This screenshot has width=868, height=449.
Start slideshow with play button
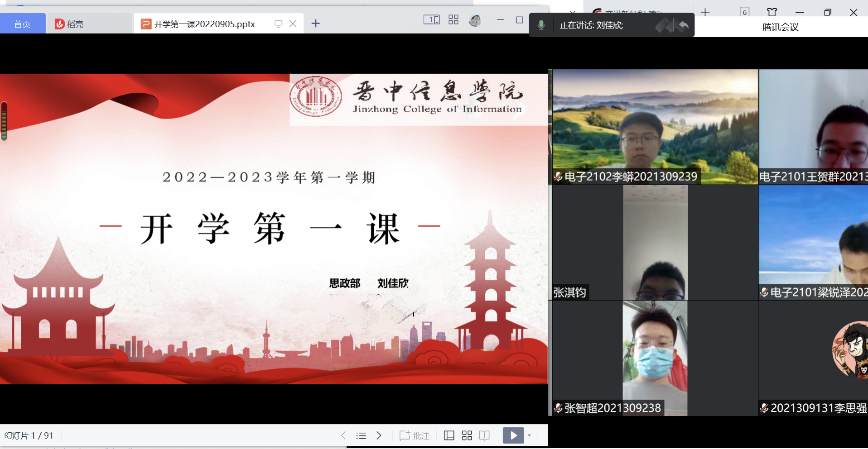(x=513, y=435)
